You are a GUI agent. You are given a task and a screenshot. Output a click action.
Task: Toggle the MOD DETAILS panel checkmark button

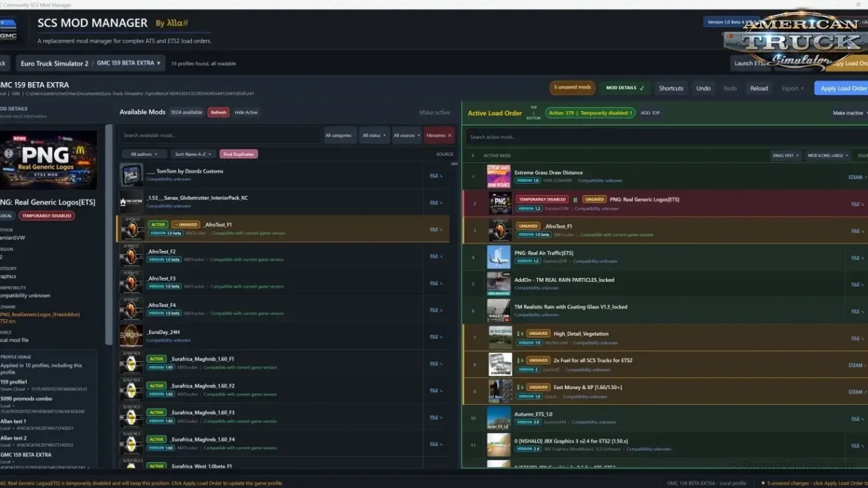(625, 88)
